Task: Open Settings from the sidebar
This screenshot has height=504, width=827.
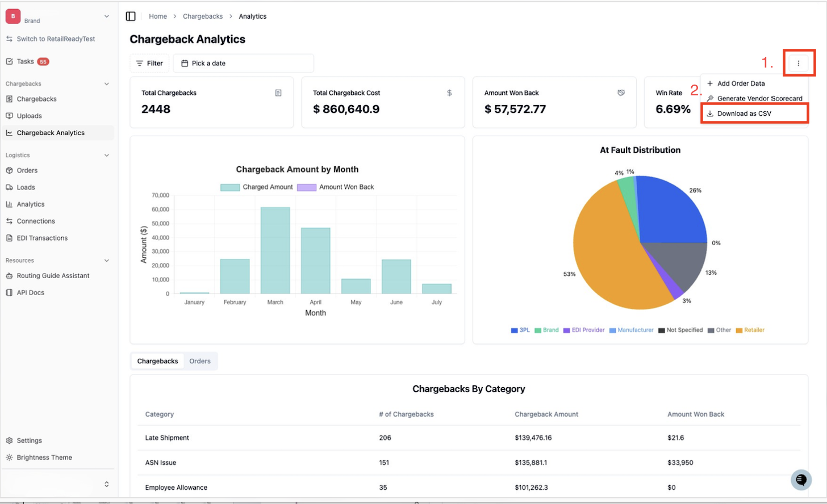Action: click(29, 440)
